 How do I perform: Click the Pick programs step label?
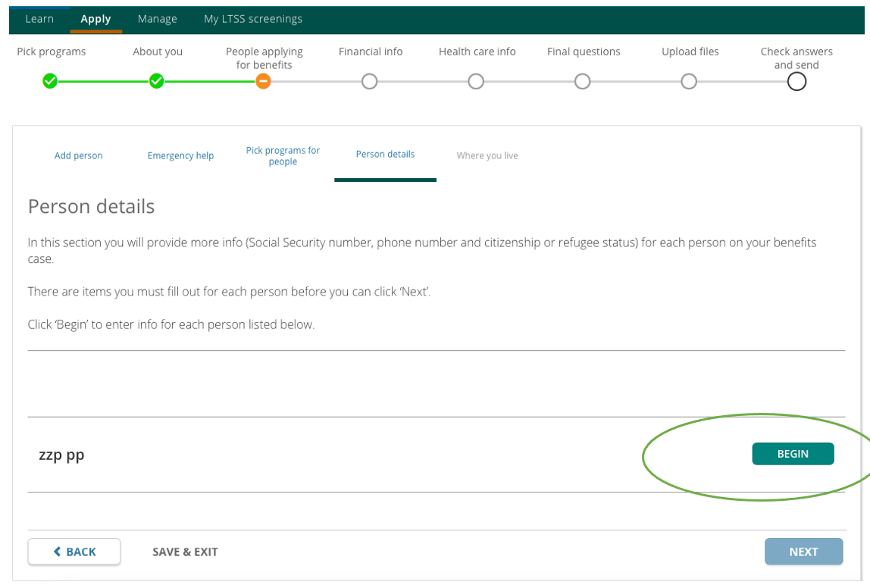pos(51,52)
